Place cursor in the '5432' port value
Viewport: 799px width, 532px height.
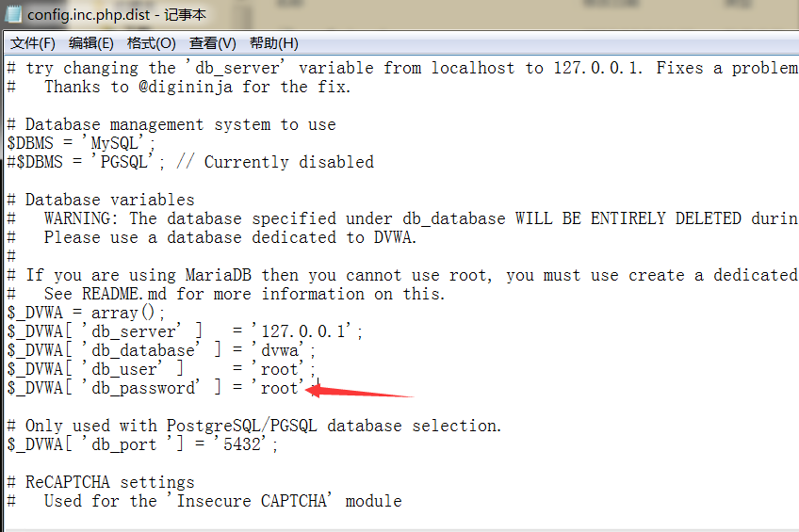coord(246,444)
